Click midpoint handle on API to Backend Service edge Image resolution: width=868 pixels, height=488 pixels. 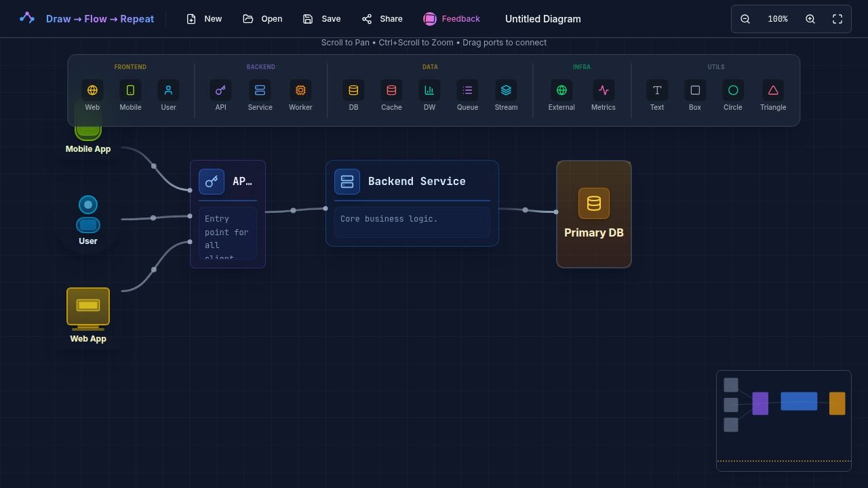coord(293,210)
